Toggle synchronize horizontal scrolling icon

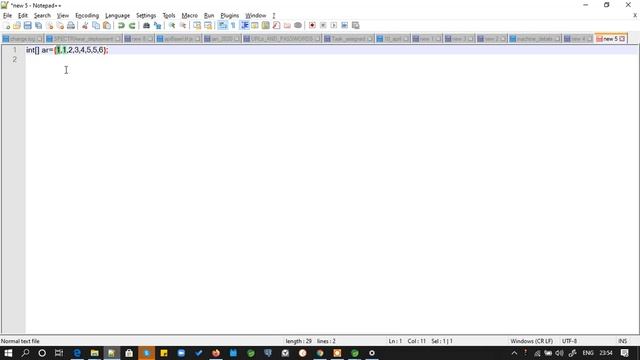[208, 26]
